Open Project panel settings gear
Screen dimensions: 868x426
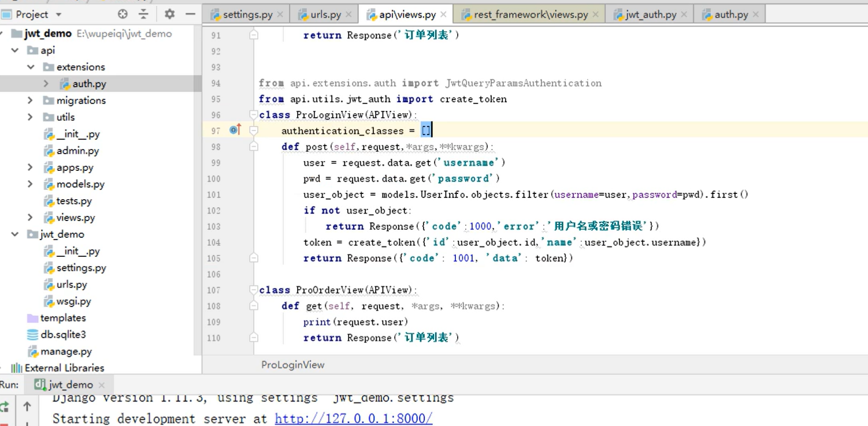pyautogui.click(x=169, y=14)
